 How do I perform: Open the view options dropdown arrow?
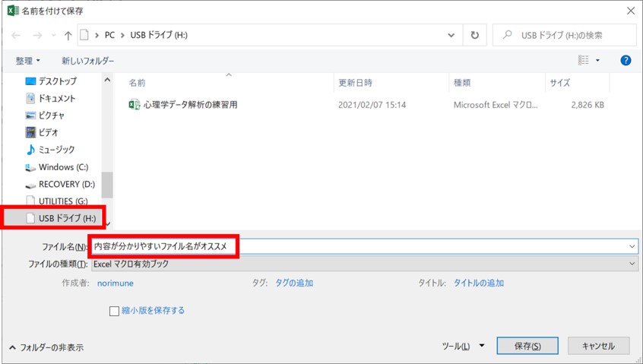coord(597,61)
